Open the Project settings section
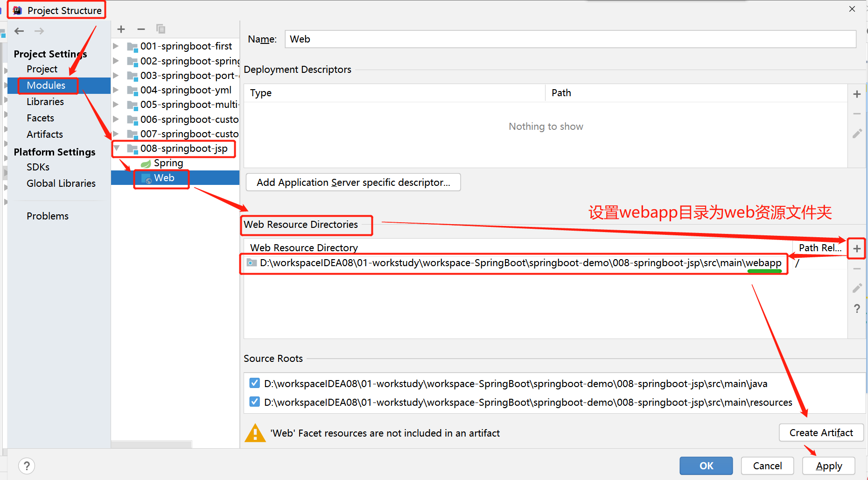The height and width of the screenshot is (480, 868). (42, 69)
